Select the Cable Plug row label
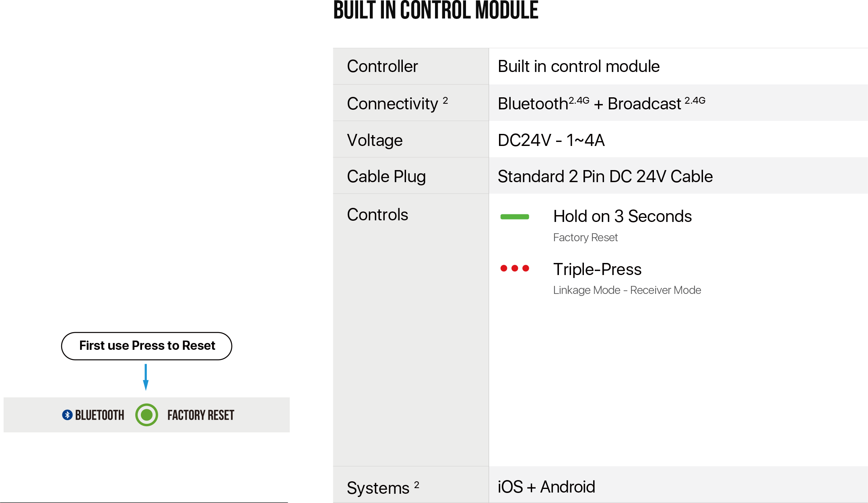 [x=386, y=177]
